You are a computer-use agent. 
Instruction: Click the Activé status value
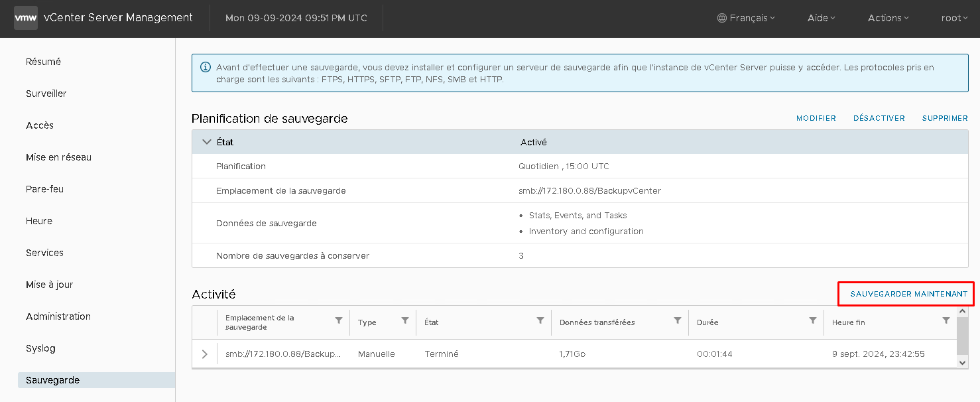pyautogui.click(x=534, y=142)
